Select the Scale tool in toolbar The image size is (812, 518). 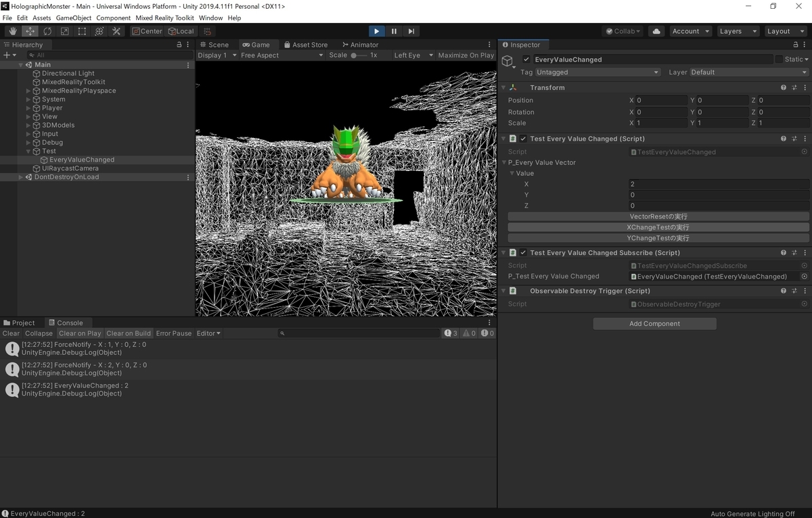pyautogui.click(x=65, y=31)
